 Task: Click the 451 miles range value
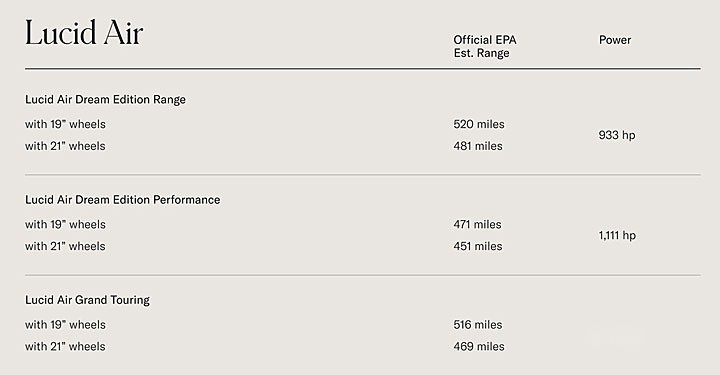click(478, 246)
